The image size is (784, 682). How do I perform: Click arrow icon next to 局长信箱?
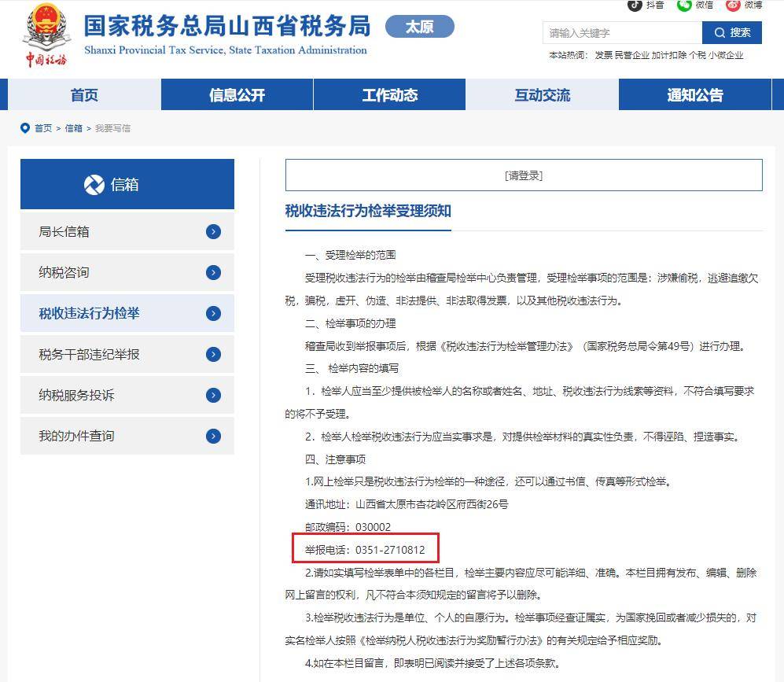213,231
